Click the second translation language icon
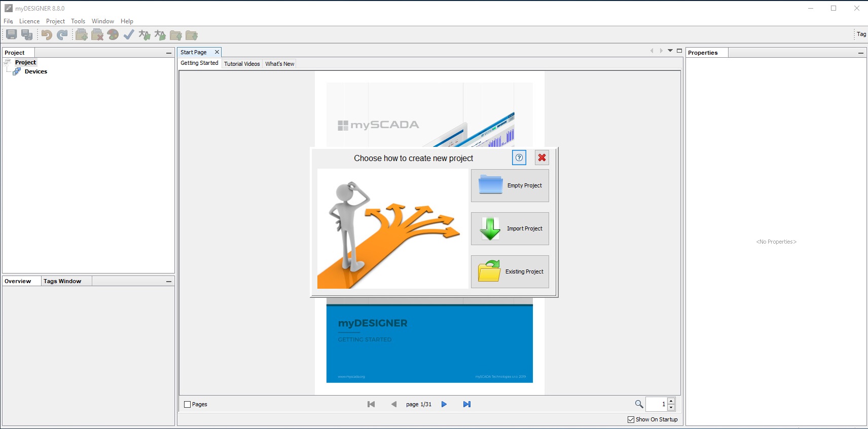Image resolution: width=868 pixels, height=429 pixels. click(x=160, y=34)
